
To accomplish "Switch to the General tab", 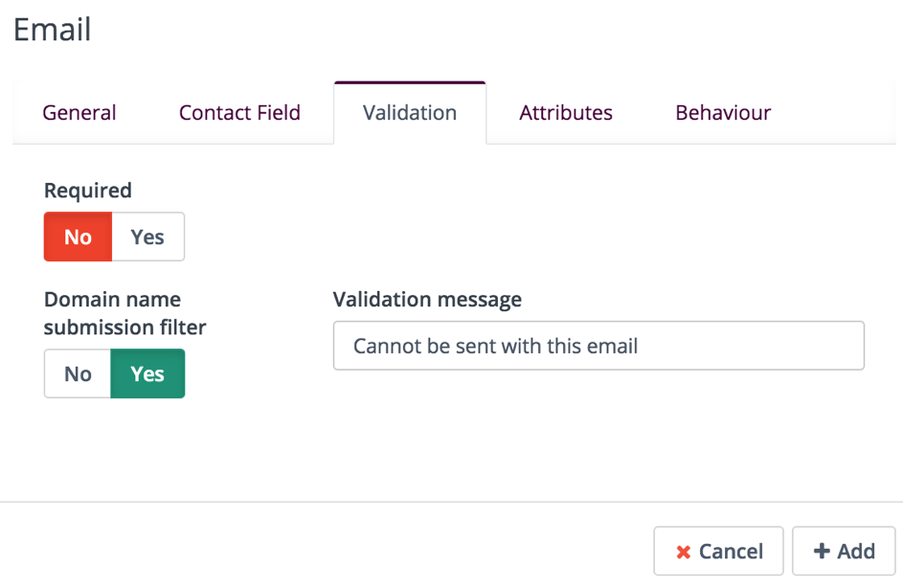I will pos(79,113).
